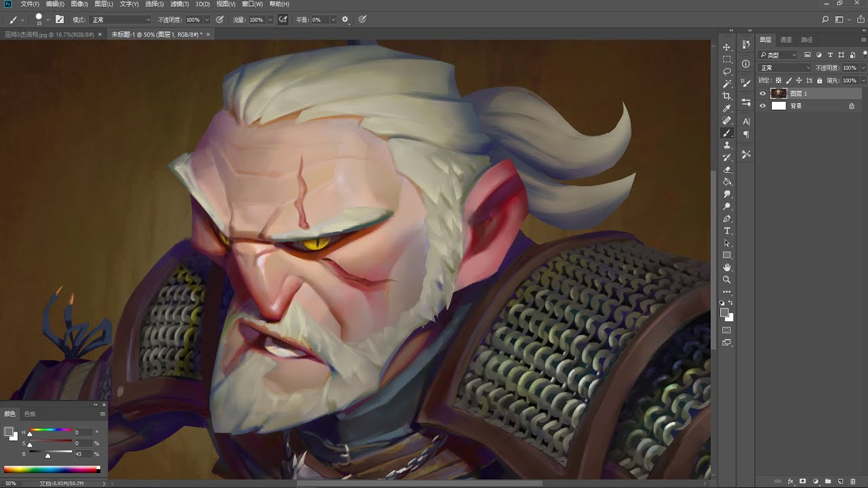Open tool preset picker arrow

tap(22, 20)
